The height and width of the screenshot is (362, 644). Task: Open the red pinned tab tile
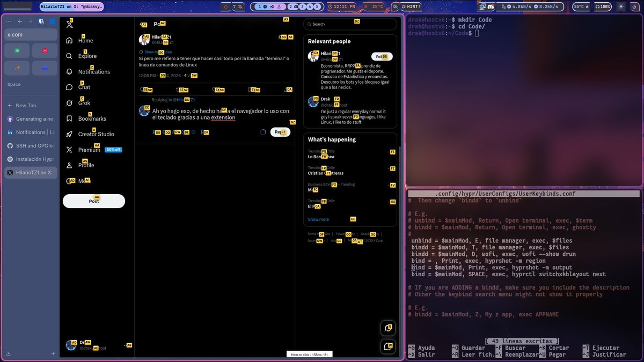(45, 50)
